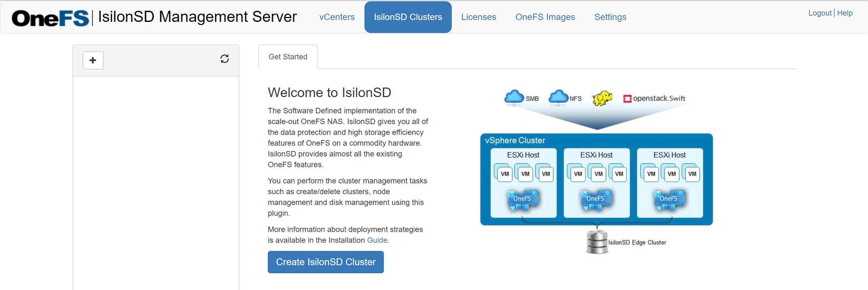The height and width of the screenshot is (290, 868).
Task: Click the Hadoop elephant icon
Action: pos(602,98)
